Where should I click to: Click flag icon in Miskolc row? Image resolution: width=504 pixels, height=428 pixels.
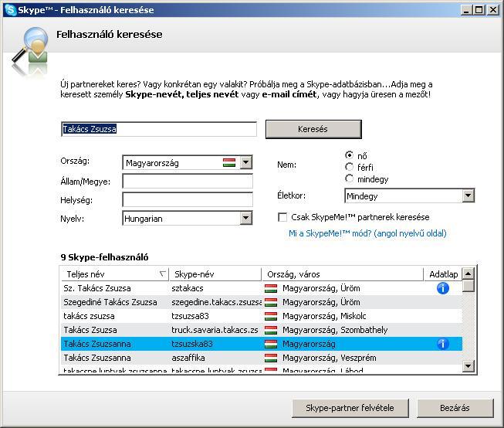pos(271,316)
